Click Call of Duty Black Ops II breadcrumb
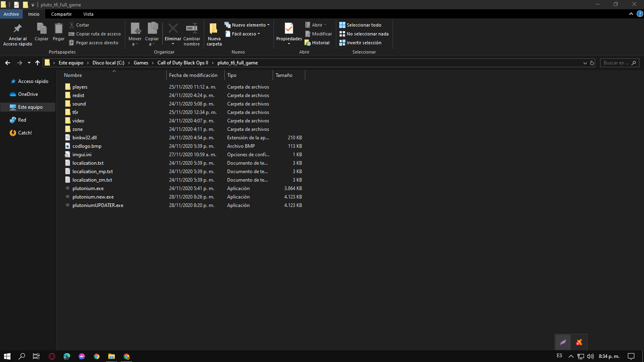The width and height of the screenshot is (644, 362). point(183,63)
